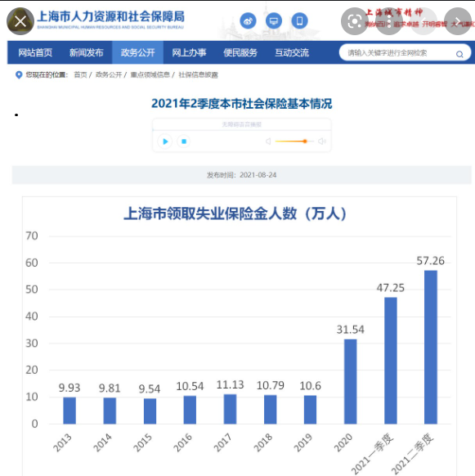Click the bureau name logo 上海市人力资源和社会保障局
The height and width of the screenshot is (476, 475).
(x=110, y=19)
